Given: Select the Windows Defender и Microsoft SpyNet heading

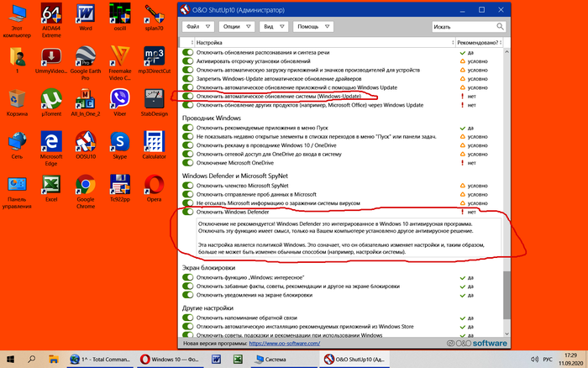Looking at the screenshot, I should (235, 176).
